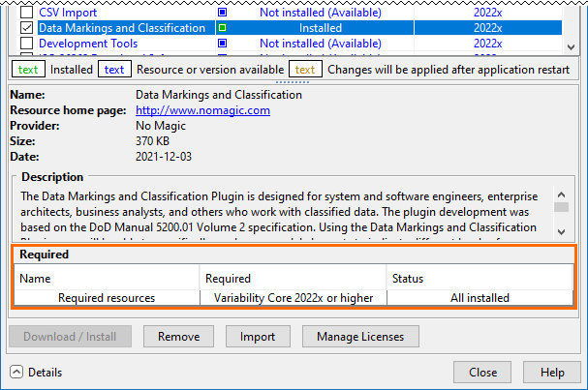Click the Status column header
Viewport: 588px width, 390px height.
[479, 278]
